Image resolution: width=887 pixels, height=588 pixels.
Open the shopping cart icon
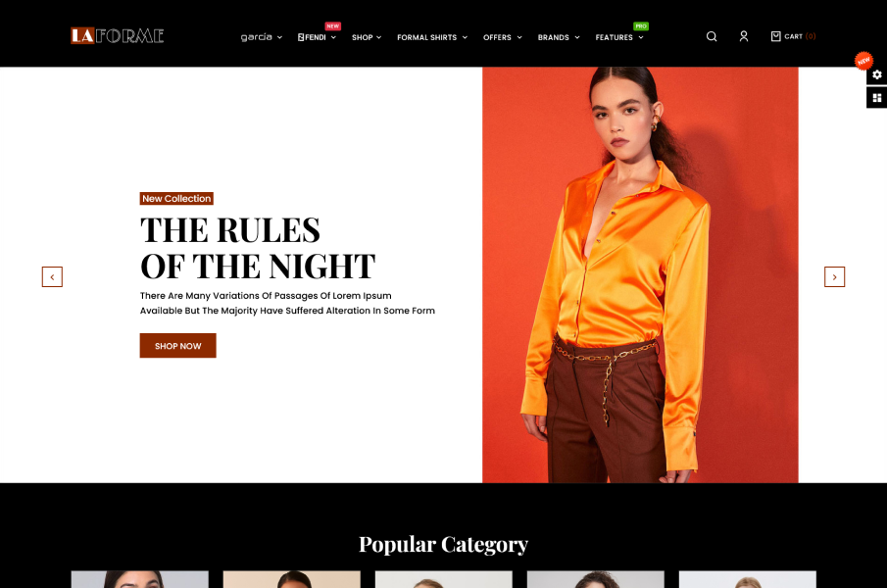pos(775,36)
